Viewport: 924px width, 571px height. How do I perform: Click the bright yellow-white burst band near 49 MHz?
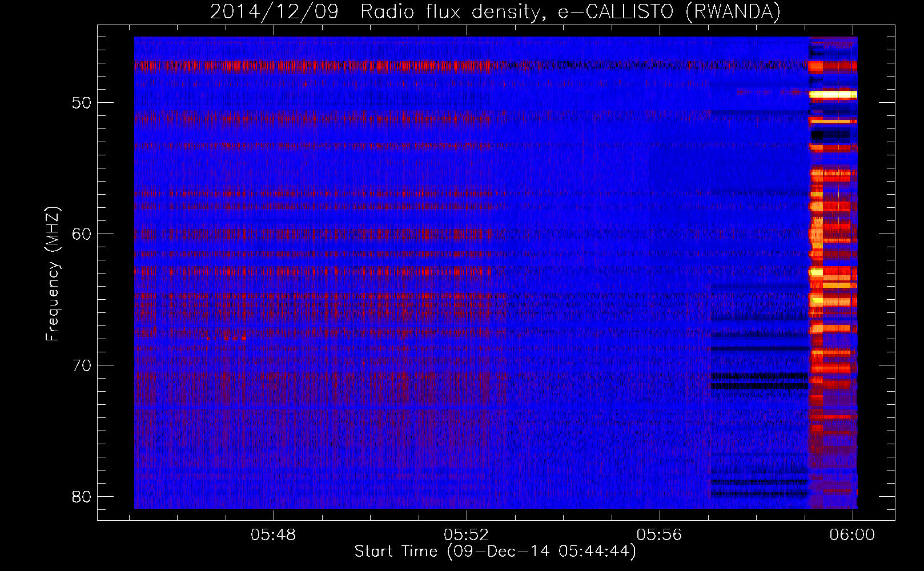click(x=833, y=94)
